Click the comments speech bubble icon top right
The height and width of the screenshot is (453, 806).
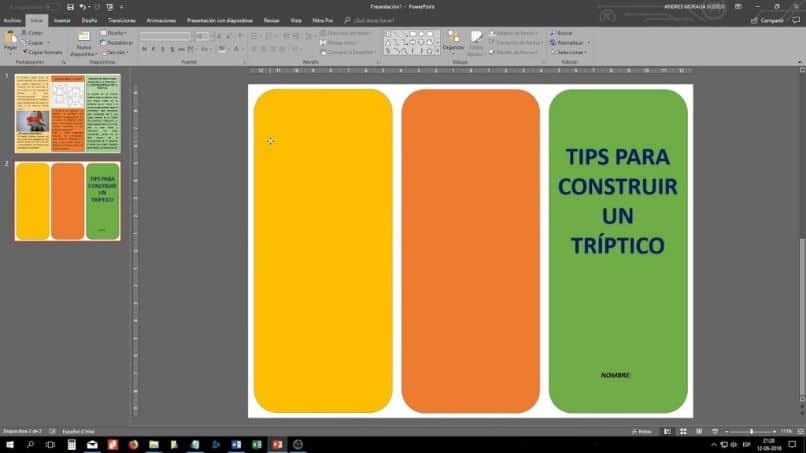tap(796, 21)
